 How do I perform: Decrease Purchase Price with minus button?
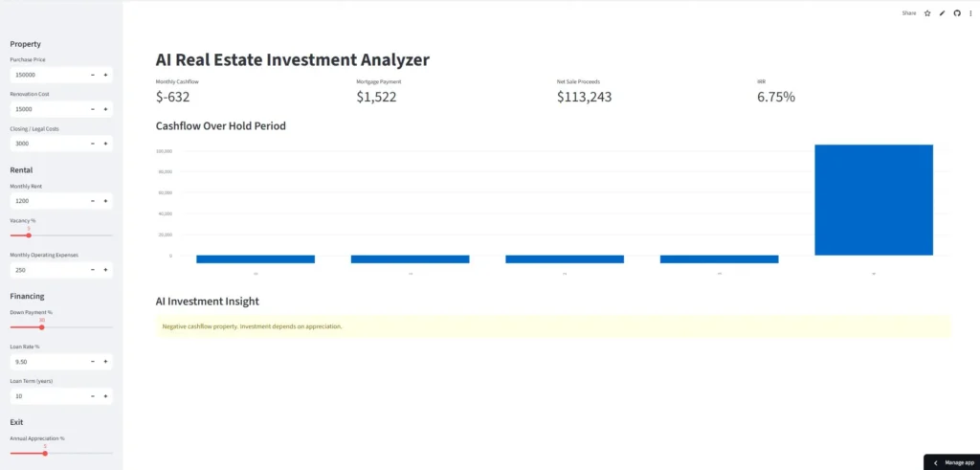[92, 75]
